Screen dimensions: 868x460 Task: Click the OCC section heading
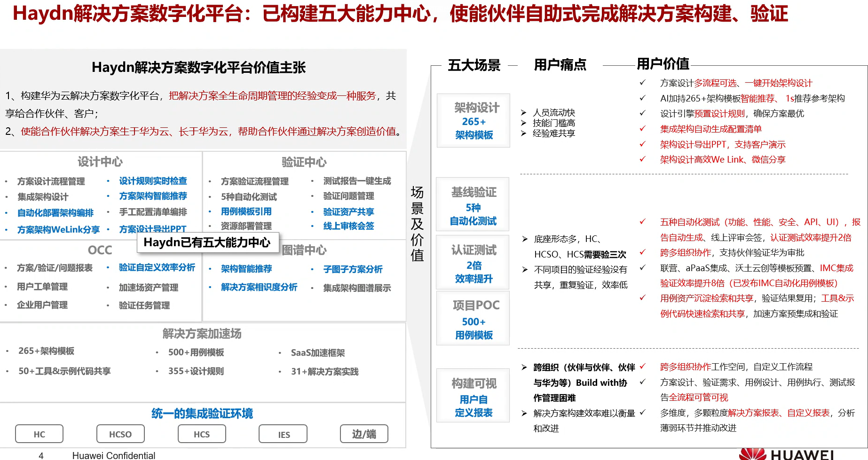pos(100,250)
